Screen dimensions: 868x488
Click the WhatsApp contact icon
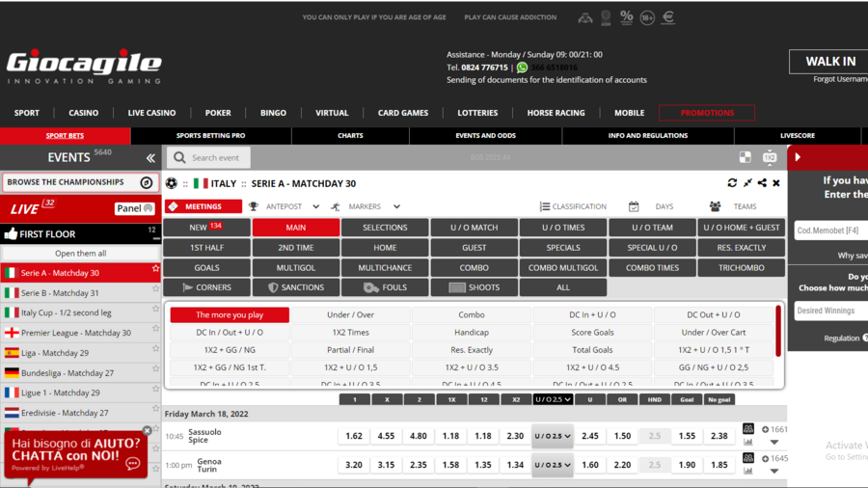(x=522, y=68)
